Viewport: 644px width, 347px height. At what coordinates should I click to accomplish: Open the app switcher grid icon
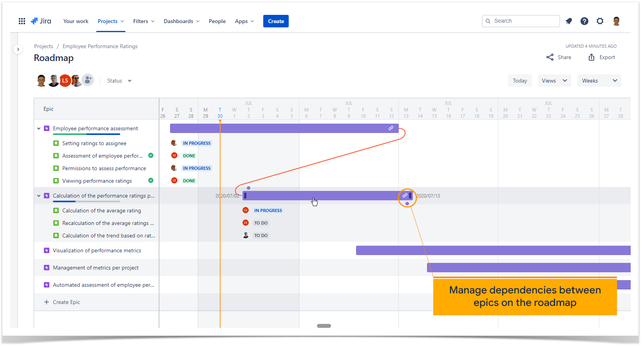pyautogui.click(x=22, y=21)
